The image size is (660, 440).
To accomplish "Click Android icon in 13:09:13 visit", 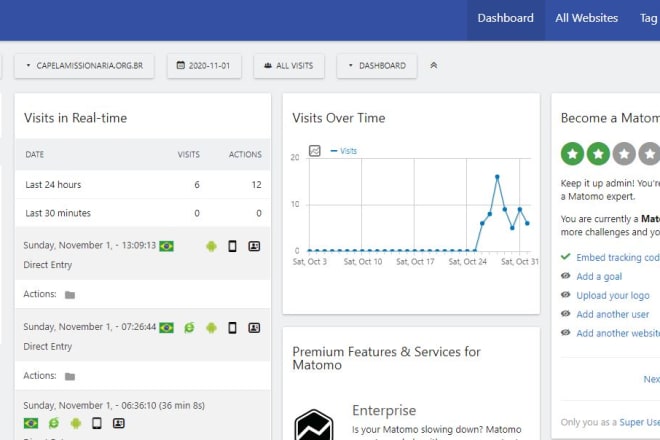I will (211, 246).
